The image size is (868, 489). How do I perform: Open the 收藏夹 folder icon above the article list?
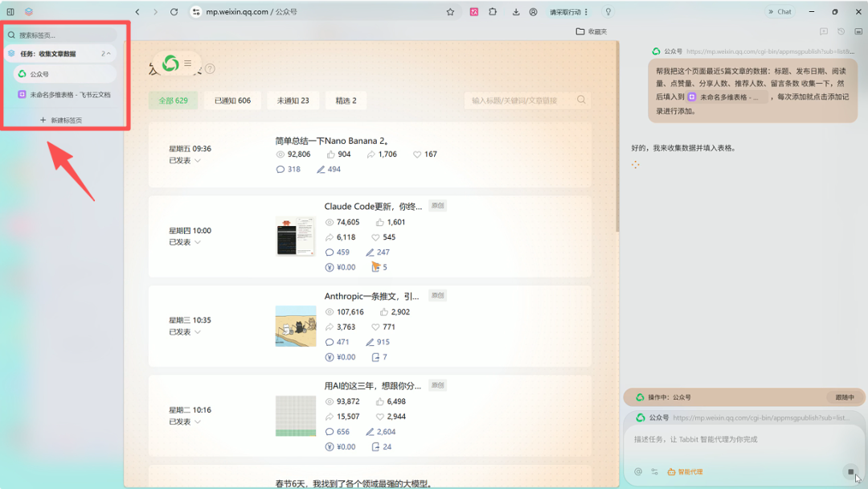point(582,31)
